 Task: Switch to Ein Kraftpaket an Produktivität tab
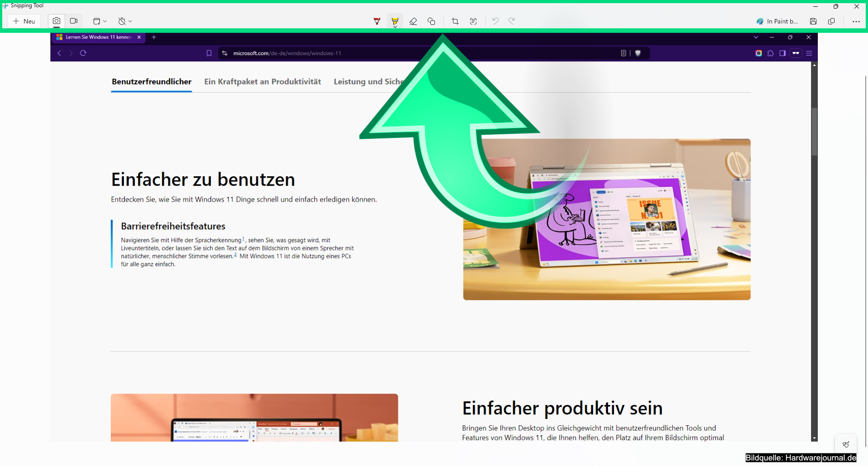click(263, 82)
